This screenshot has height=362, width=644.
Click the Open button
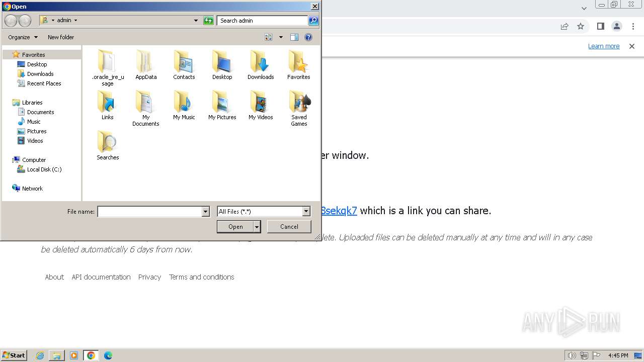point(235,227)
